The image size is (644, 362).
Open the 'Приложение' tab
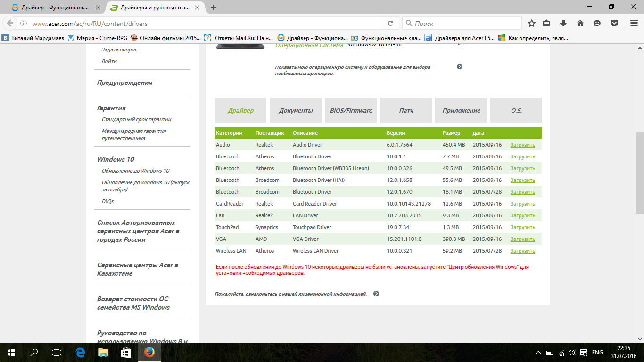tap(461, 110)
